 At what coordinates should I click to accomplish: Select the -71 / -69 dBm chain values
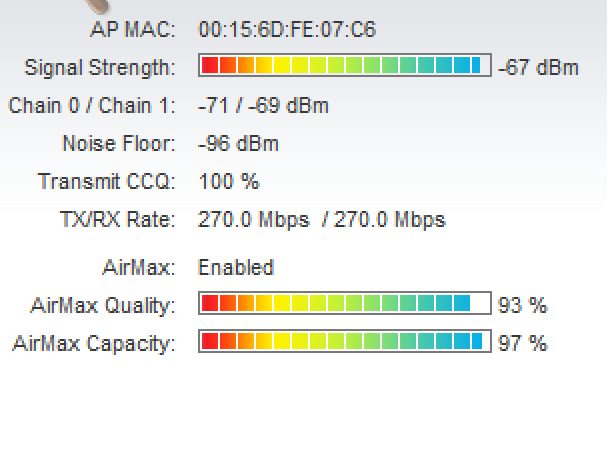263,106
